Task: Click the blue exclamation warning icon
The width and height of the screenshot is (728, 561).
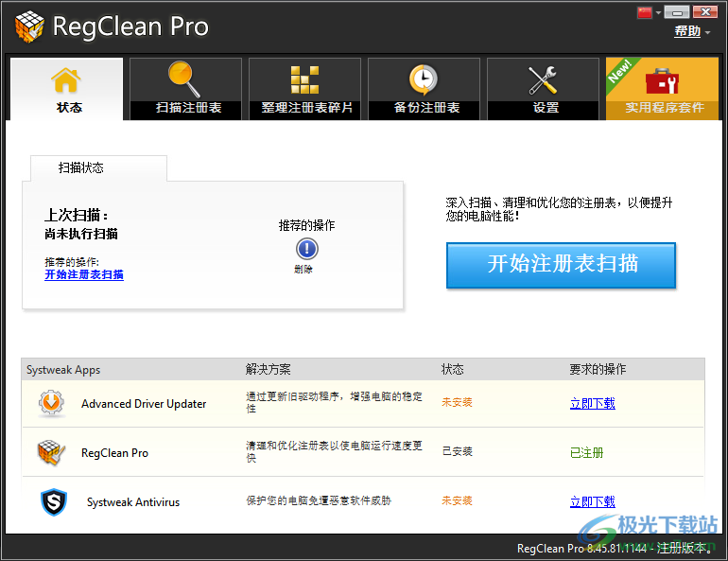Action: click(x=307, y=249)
